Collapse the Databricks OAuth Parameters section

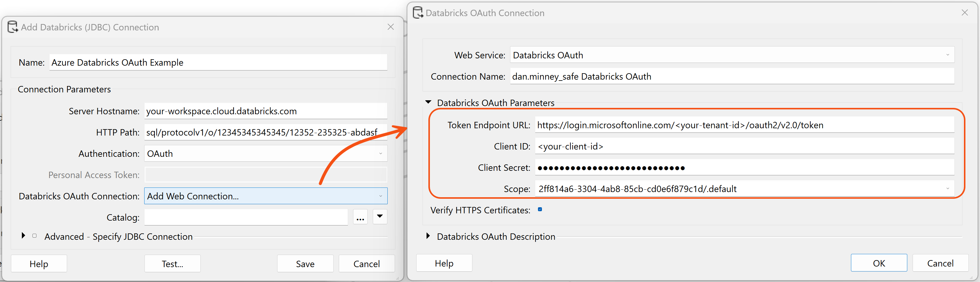(x=428, y=102)
